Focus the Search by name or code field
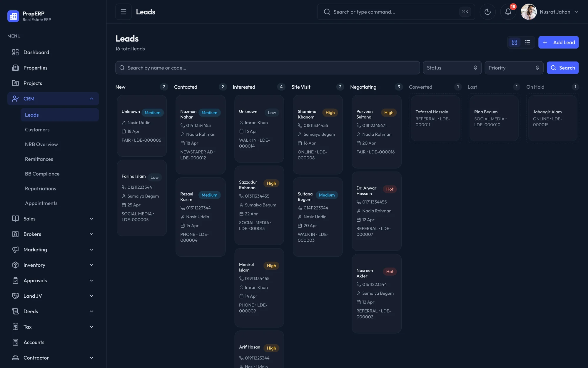The image size is (588, 368). click(268, 68)
